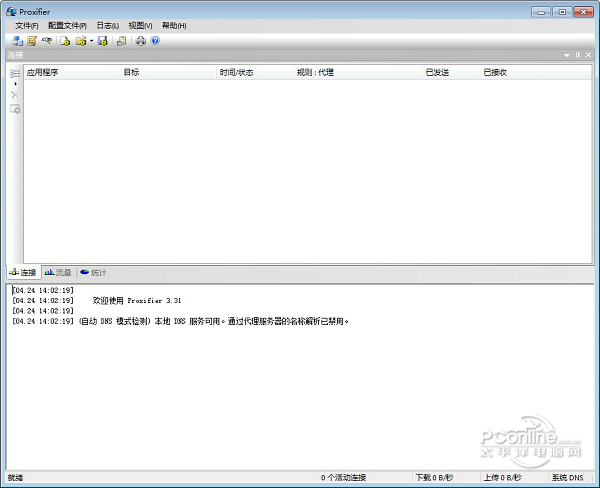
Task: Click the printer toolbar icon
Action: 141,41
